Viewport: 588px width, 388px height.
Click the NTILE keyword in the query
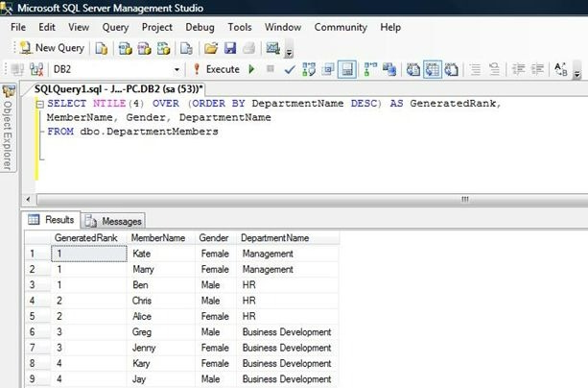[109, 104]
